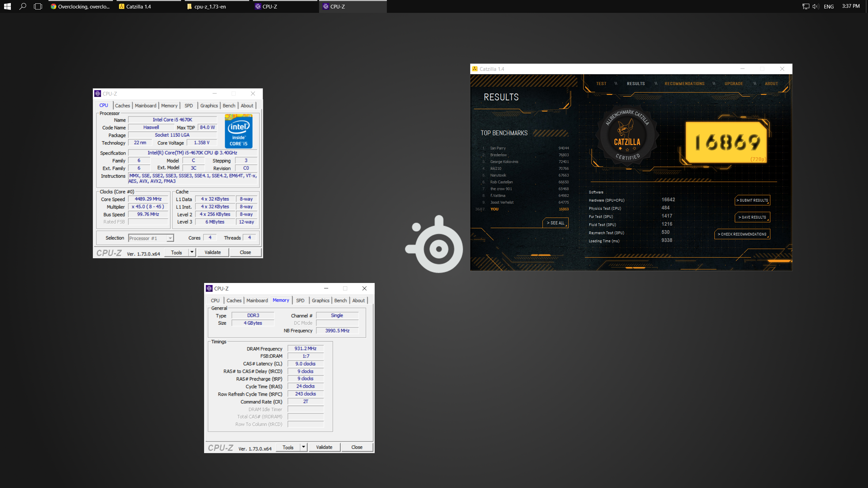Open the taskbar search magnifier

point(23,6)
